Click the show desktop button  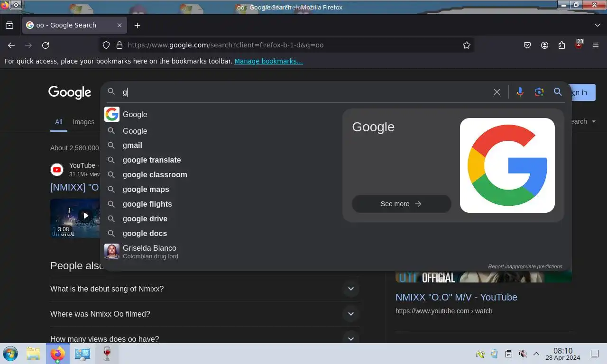point(595,354)
